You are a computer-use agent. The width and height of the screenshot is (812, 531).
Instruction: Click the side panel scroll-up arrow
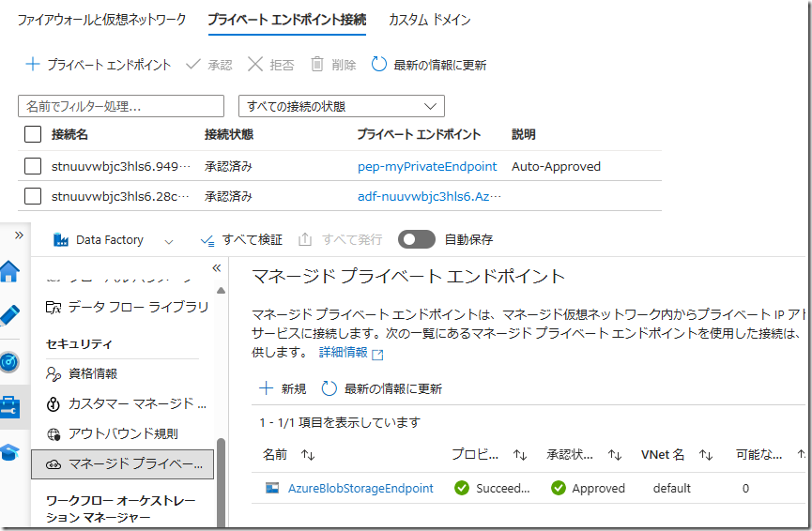[x=222, y=290]
